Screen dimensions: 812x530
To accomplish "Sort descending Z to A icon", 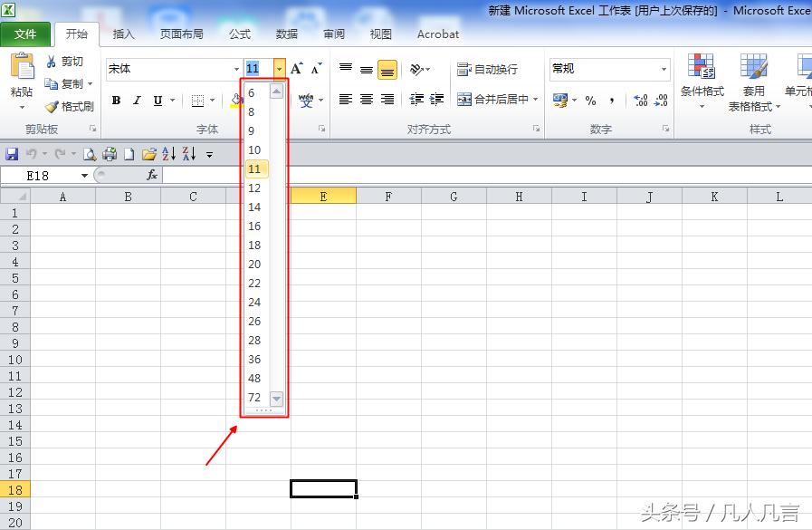I will [x=189, y=153].
